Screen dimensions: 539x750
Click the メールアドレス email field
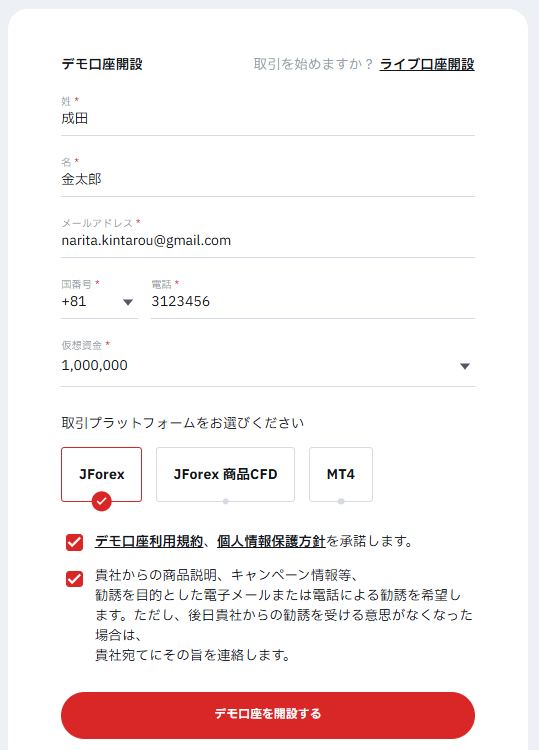click(x=268, y=241)
